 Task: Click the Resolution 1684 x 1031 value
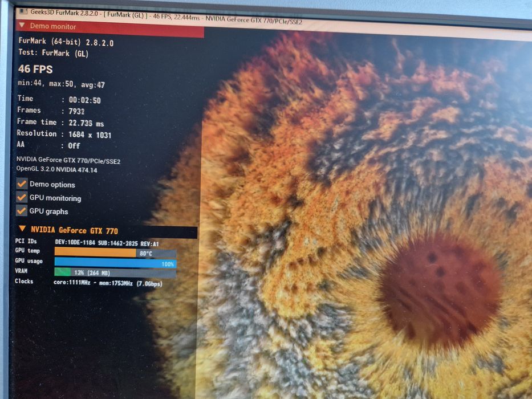click(x=90, y=135)
